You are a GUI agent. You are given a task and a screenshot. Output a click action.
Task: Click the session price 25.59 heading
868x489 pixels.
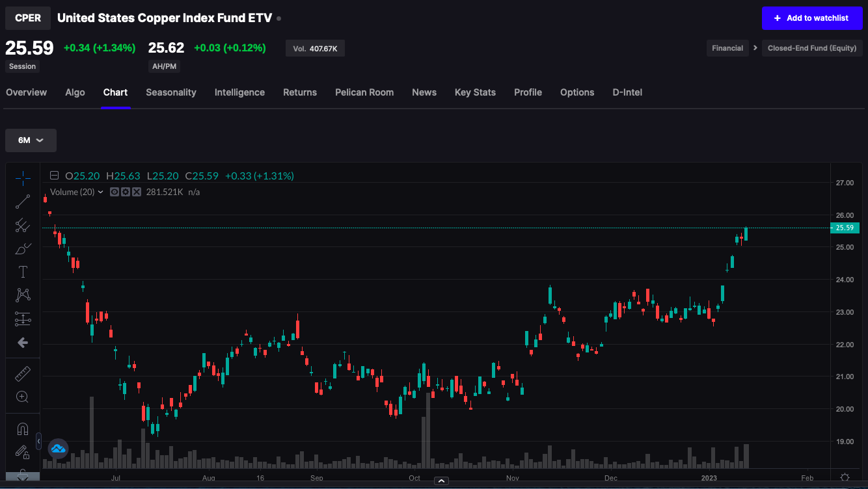29,47
